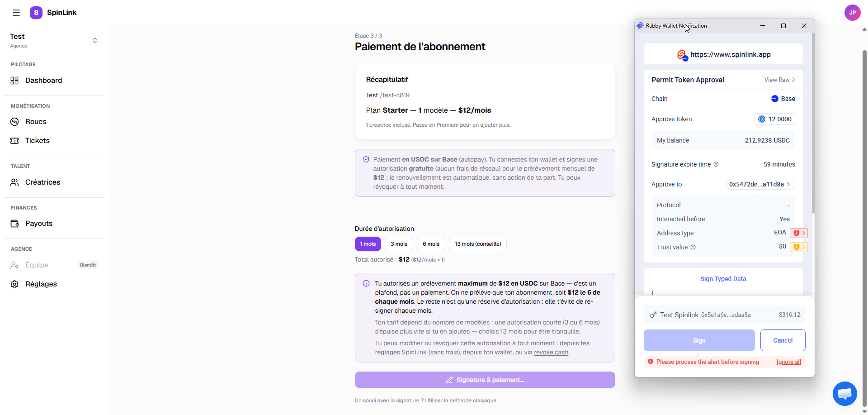The image size is (868, 415).
Task: Expand the 0x5472de...a11d8a approve-to address
Action: 760,184
